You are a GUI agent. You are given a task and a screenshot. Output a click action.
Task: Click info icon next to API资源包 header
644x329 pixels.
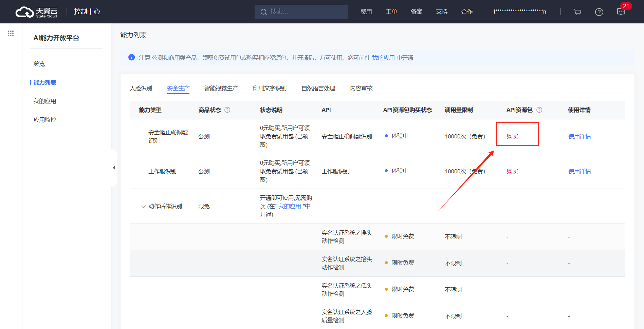[x=539, y=110]
